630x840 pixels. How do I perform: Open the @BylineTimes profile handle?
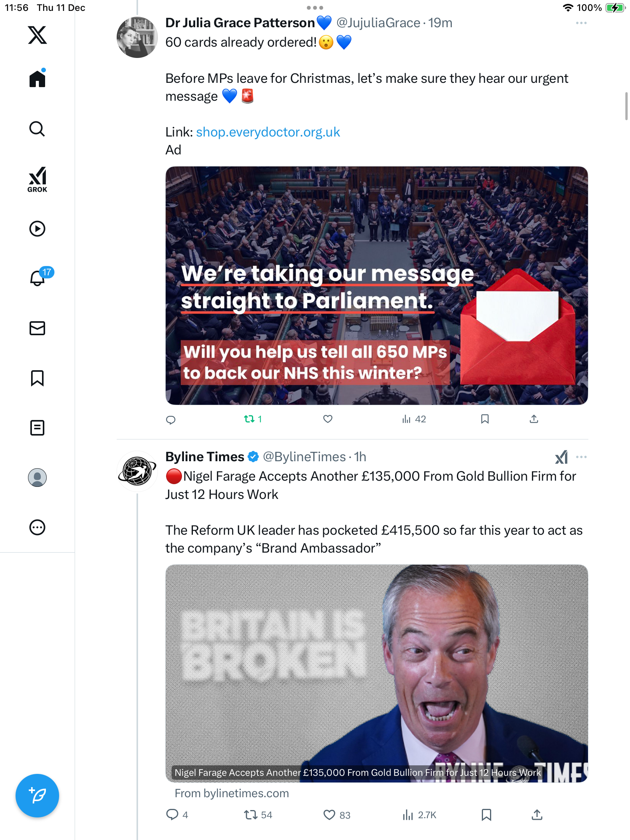pos(304,457)
